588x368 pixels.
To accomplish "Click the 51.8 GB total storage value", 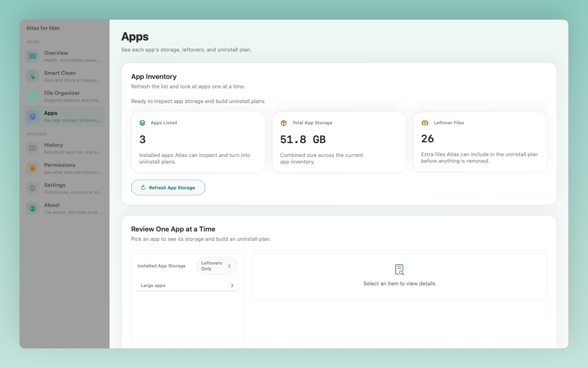I will point(303,139).
